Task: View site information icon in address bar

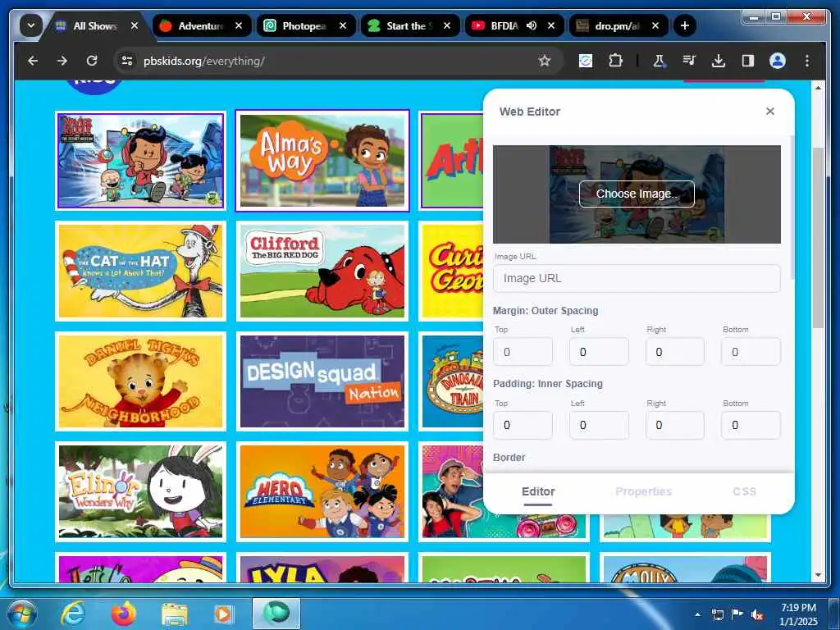Action: [127, 61]
